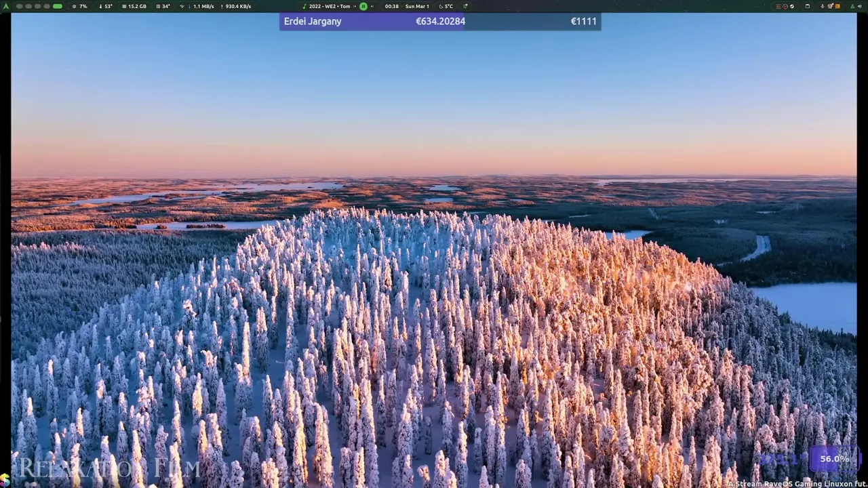Image resolution: width=868 pixels, height=488 pixels.
Task: Open the Wi-Fi network icon
Action: pos(182,6)
